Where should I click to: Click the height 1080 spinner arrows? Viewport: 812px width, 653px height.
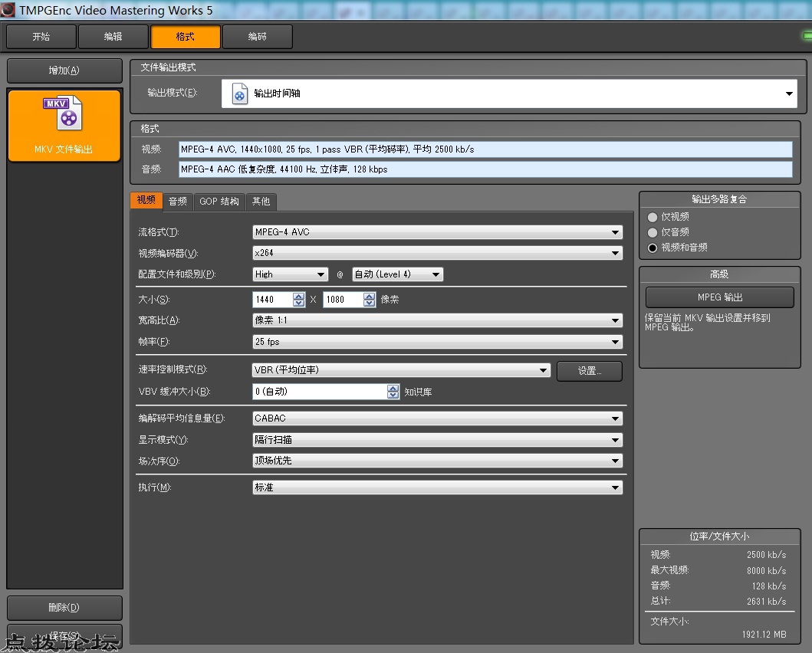370,300
